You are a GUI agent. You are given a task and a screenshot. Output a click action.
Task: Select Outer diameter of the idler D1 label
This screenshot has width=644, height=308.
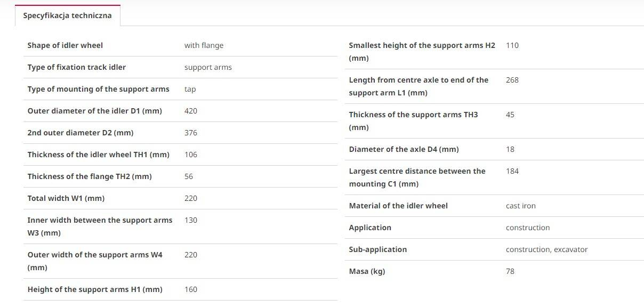click(95, 111)
